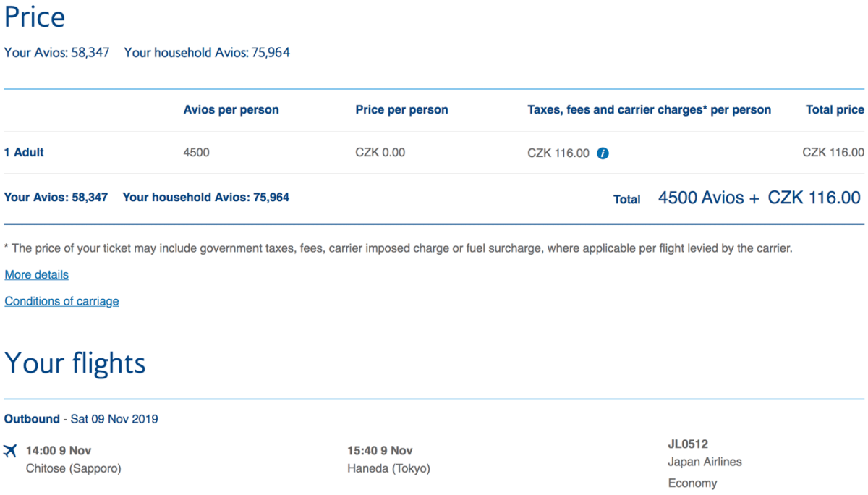
Task: Click the Avios per person column header
Action: [231, 110]
